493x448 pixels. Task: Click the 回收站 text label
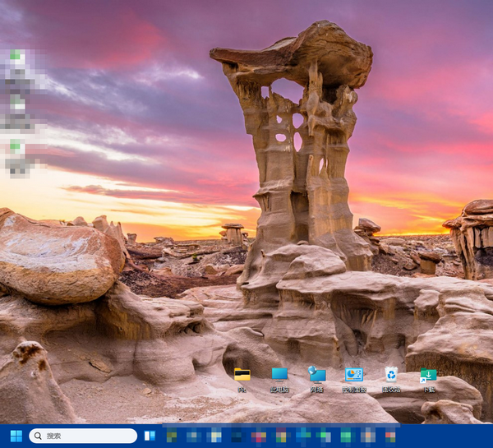pyautogui.click(x=391, y=390)
